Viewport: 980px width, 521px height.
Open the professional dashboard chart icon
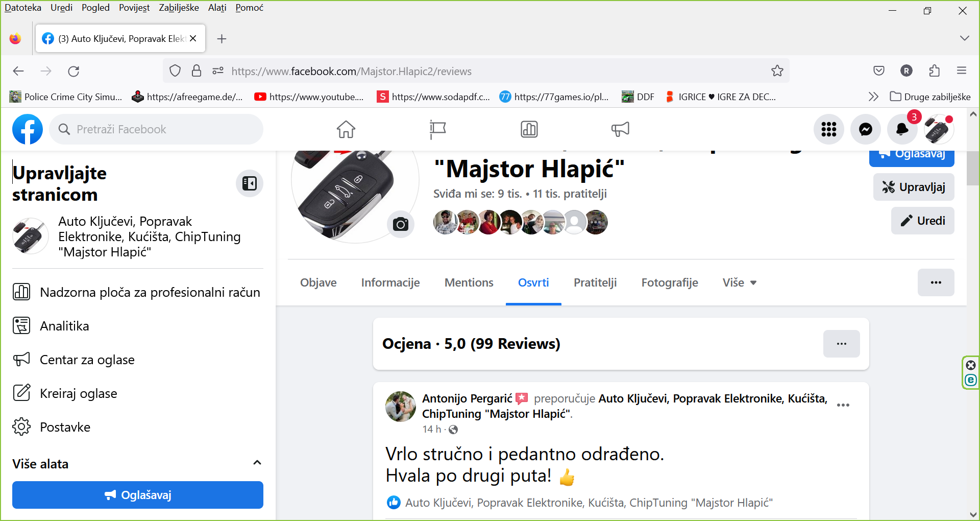(529, 129)
